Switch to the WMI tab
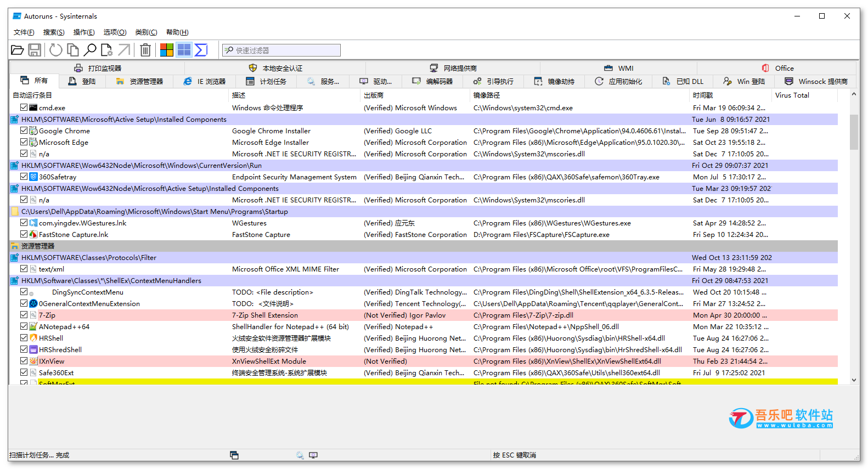Viewport: 868px width, 469px height. tap(619, 68)
